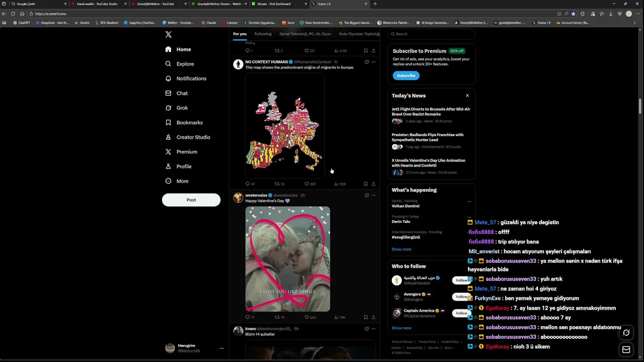Viewport: 644px width, 362px height.
Task: Open Premium in left sidebar
Action: 181,151
